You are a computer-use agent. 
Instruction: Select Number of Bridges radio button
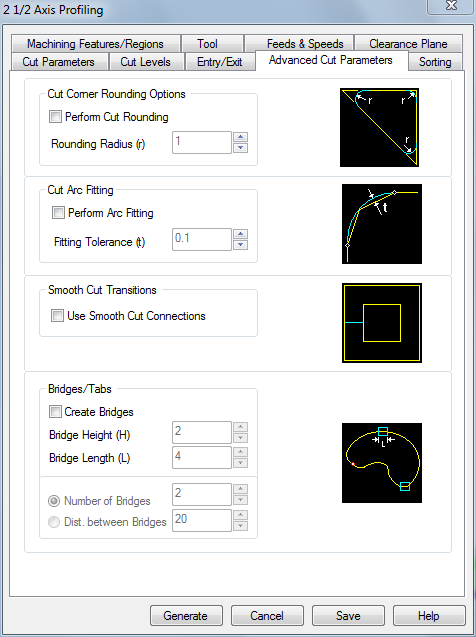click(54, 501)
